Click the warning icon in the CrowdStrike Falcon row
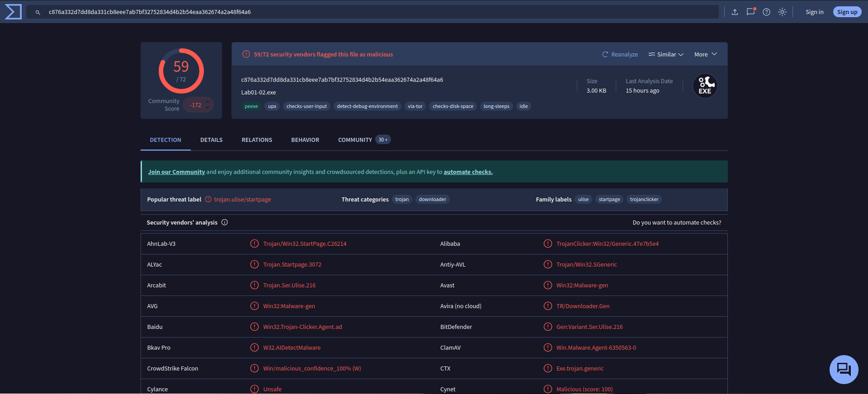Viewport: 868px width, 394px height. [255, 368]
